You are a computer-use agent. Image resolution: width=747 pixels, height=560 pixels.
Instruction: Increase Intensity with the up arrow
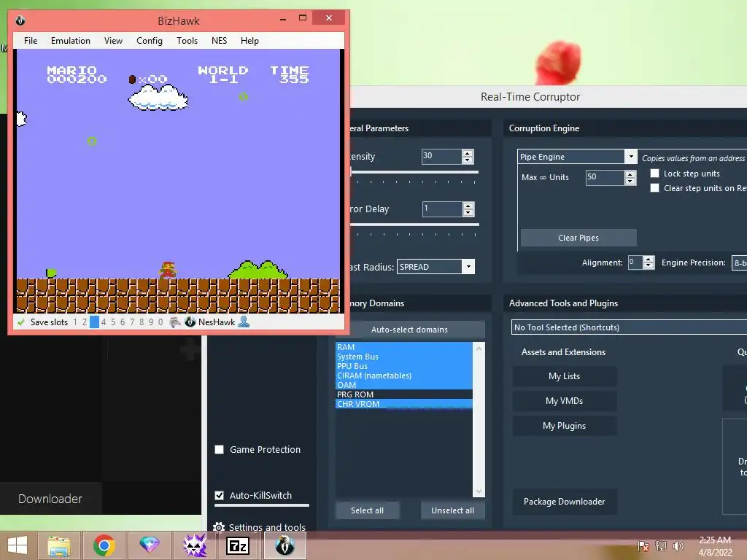click(x=468, y=153)
